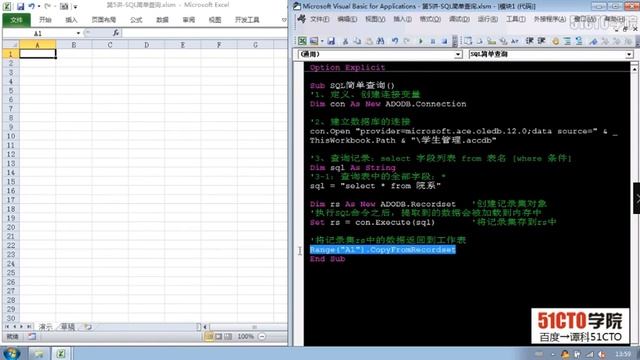Switch to the 草稿 worksheet tab
The image size is (640, 360).
click(68, 327)
